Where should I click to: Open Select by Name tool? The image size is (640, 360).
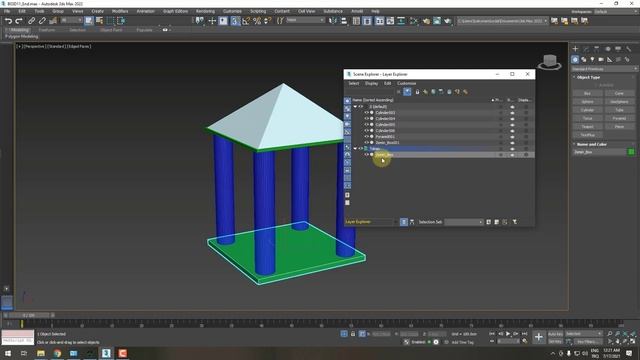[99, 21]
